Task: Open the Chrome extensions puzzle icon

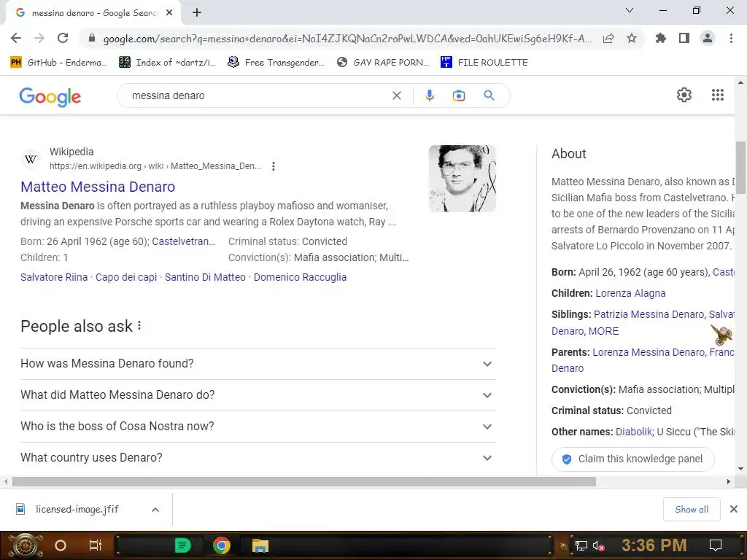Action: point(660,38)
